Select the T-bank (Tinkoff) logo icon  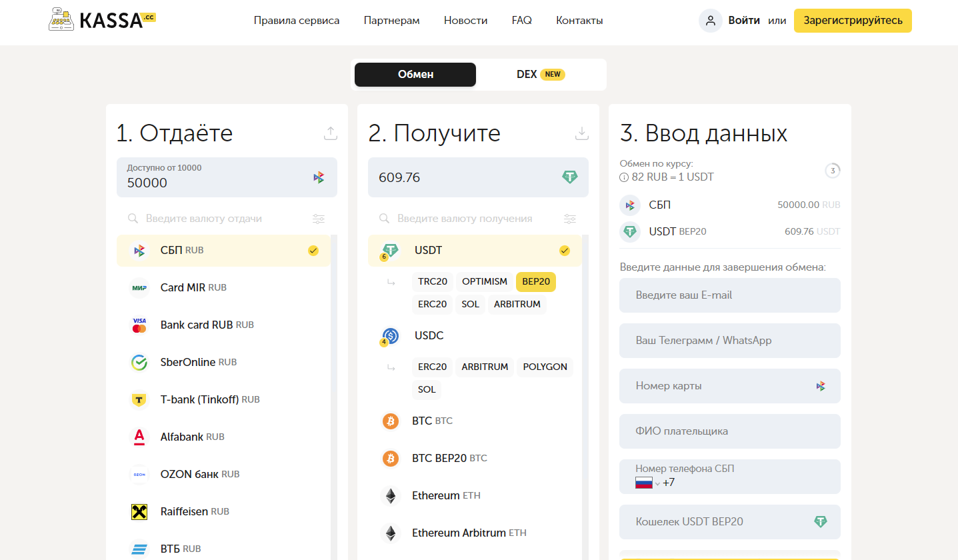(x=139, y=399)
